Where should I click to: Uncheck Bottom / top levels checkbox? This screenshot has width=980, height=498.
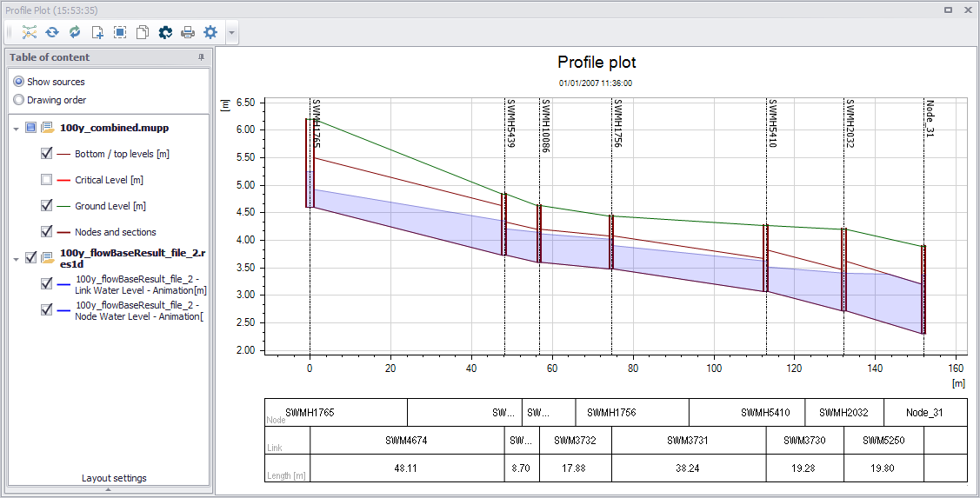tap(46, 154)
